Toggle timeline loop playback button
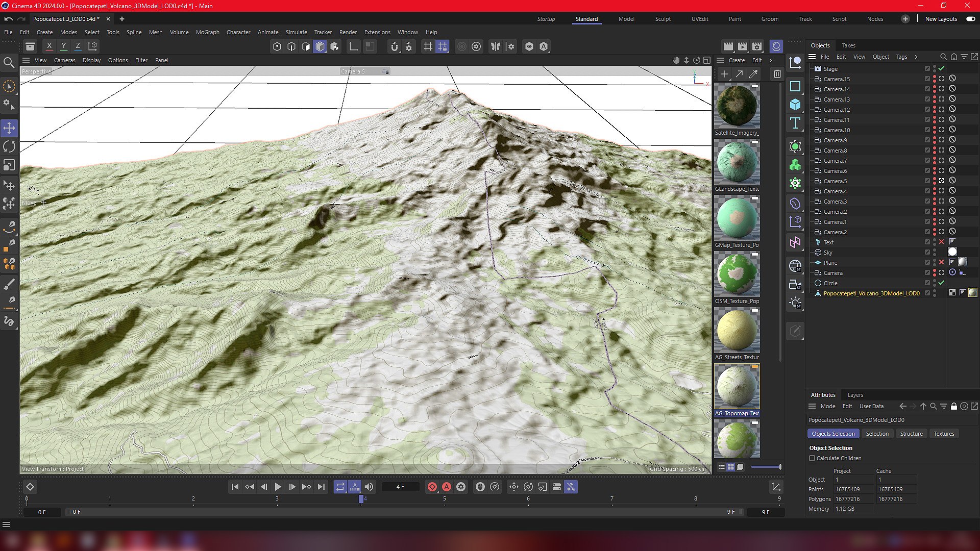The height and width of the screenshot is (551, 980). tap(340, 487)
